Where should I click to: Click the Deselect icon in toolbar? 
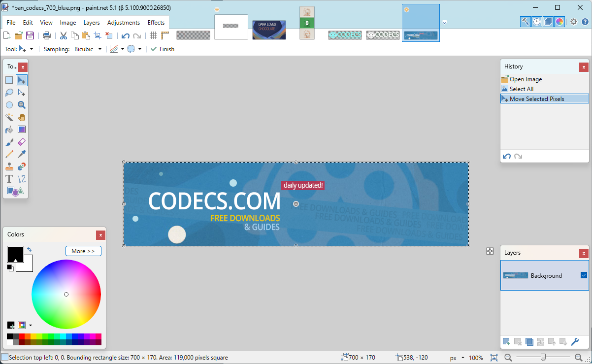[x=109, y=35]
